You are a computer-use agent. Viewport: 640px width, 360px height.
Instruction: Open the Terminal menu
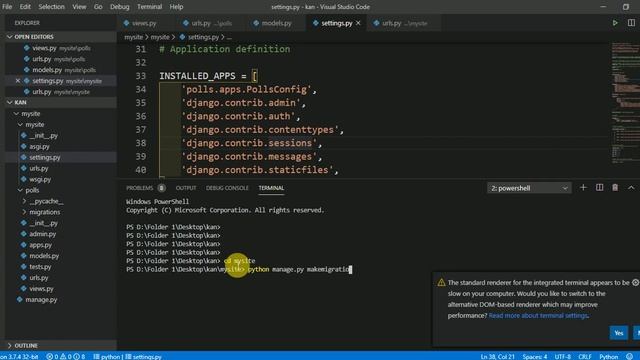[x=149, y=7]
